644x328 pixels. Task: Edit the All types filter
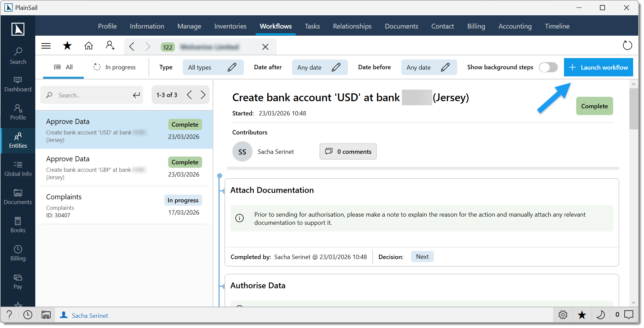pos(232,67)
